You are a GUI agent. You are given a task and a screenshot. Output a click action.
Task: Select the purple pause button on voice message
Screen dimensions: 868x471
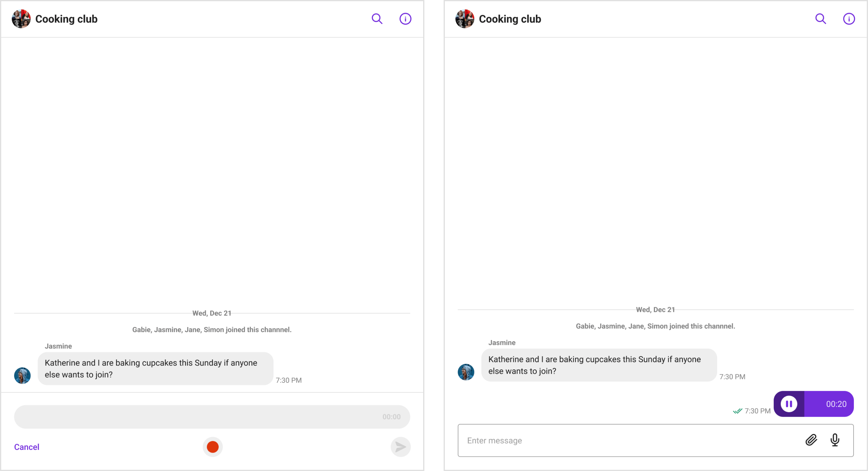click(x=788, y=404)
